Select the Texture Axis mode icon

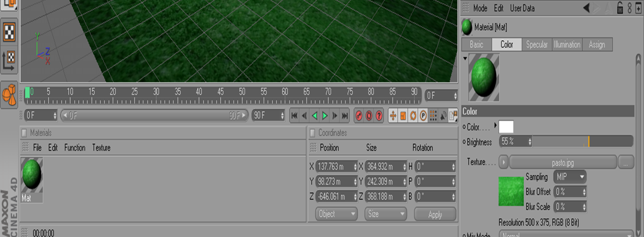(10, 59)
